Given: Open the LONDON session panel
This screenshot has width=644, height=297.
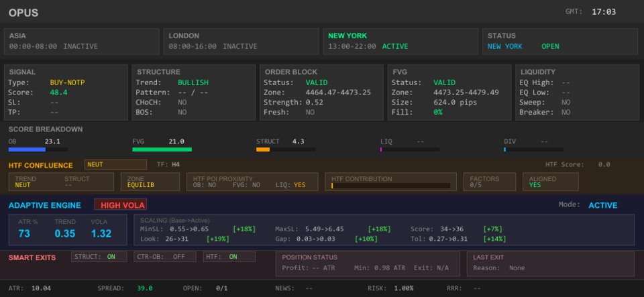Looking at the screenshot, I should coord(241,42).
